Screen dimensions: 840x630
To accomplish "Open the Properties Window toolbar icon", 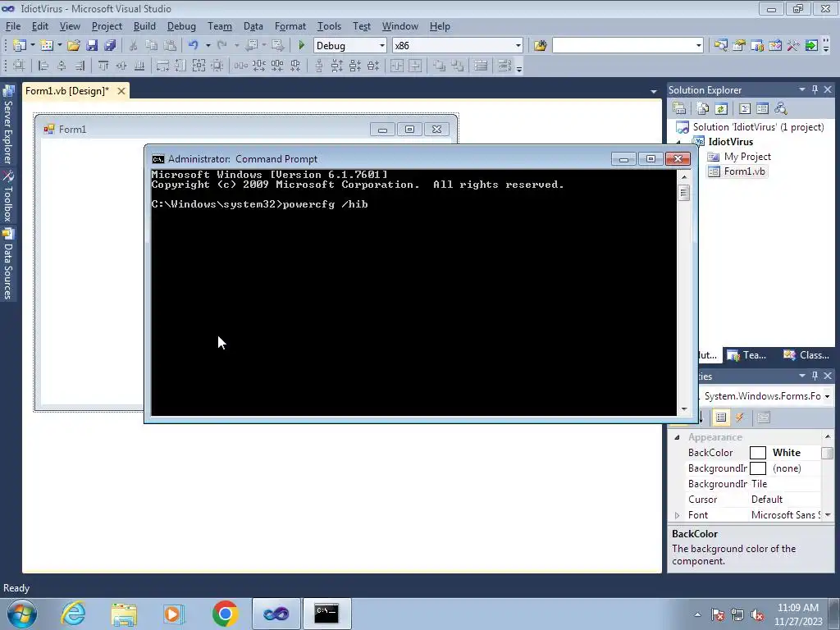I will point(739,46).
